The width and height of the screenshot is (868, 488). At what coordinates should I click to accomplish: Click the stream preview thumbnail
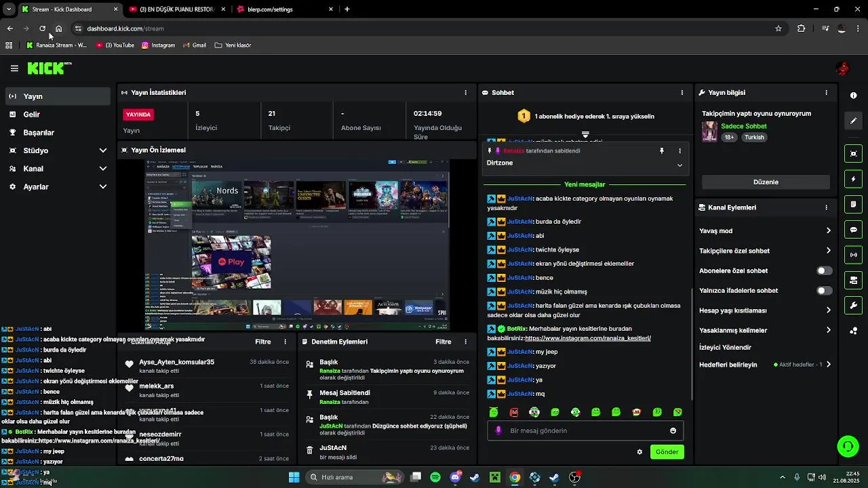point(297,245)
